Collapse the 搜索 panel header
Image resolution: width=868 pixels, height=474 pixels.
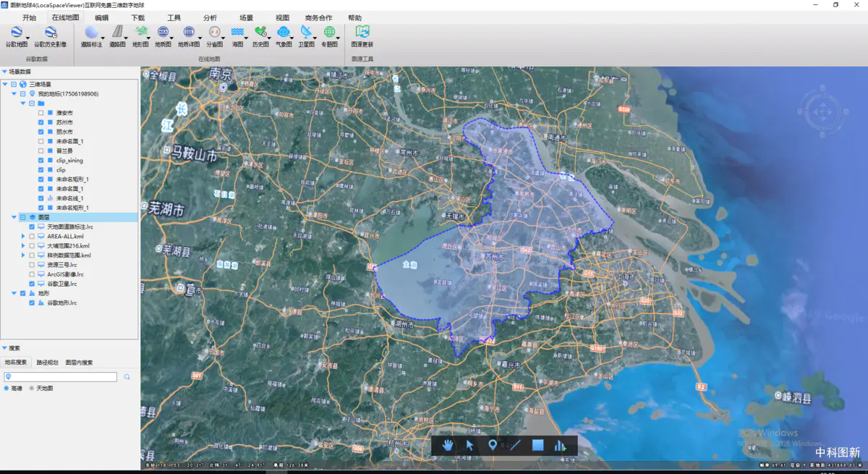tap(4, 348)
